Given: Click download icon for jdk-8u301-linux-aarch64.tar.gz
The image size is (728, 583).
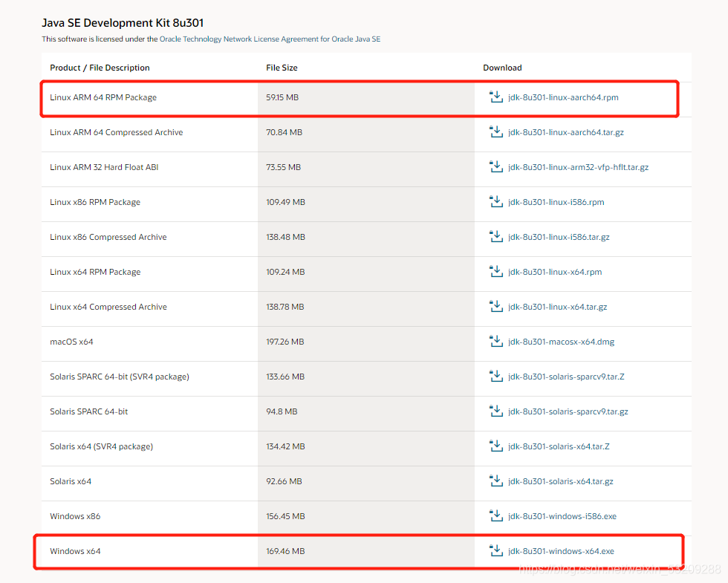Looking at the screenshot, I should coord(496,131).
